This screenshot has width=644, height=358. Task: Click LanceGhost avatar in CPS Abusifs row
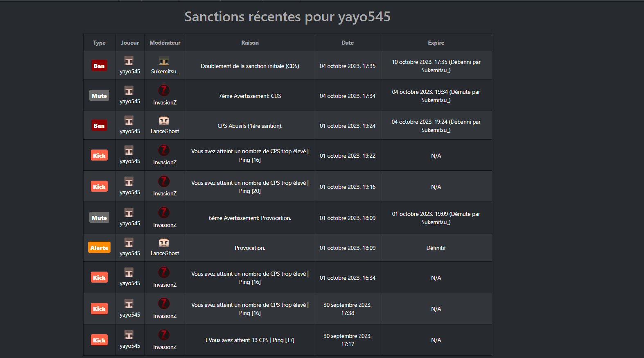pos(164,121)
